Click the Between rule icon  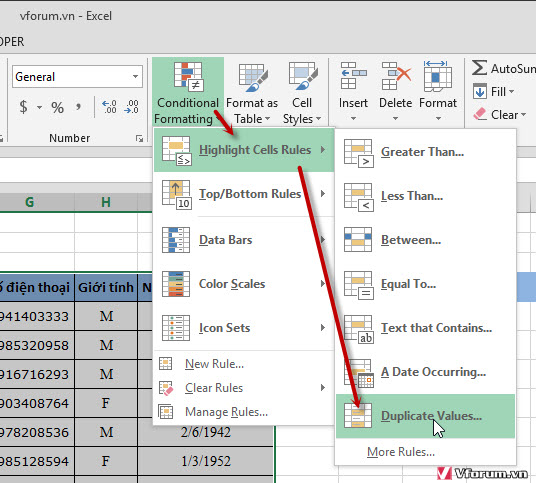358,240
